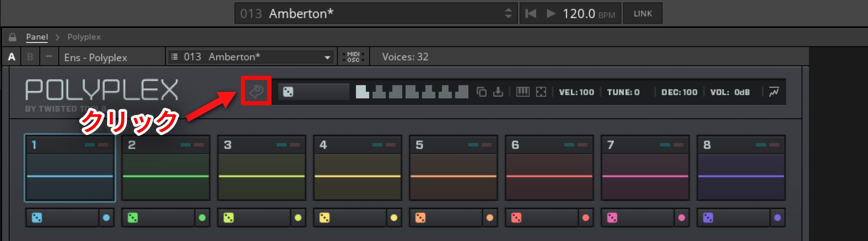Toggle the teal indicator on slot 2

(186, 145)
